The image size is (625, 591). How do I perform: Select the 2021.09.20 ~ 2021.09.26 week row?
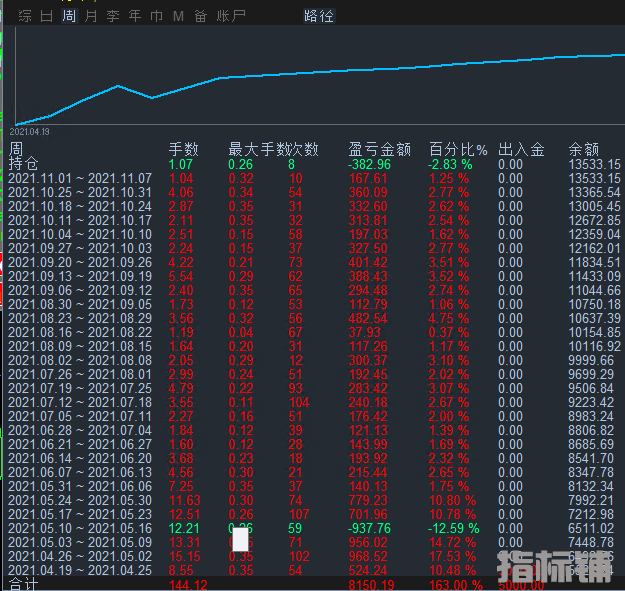click(314, 262)
